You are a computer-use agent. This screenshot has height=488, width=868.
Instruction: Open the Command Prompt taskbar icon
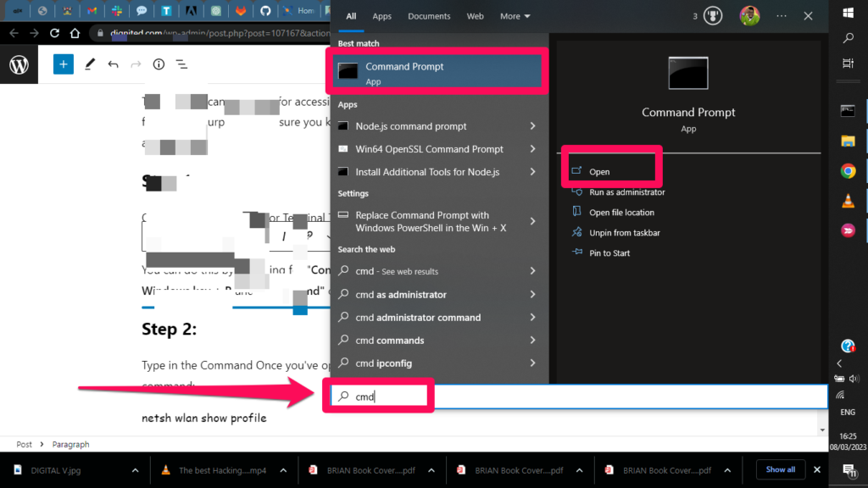click(848, 111)
